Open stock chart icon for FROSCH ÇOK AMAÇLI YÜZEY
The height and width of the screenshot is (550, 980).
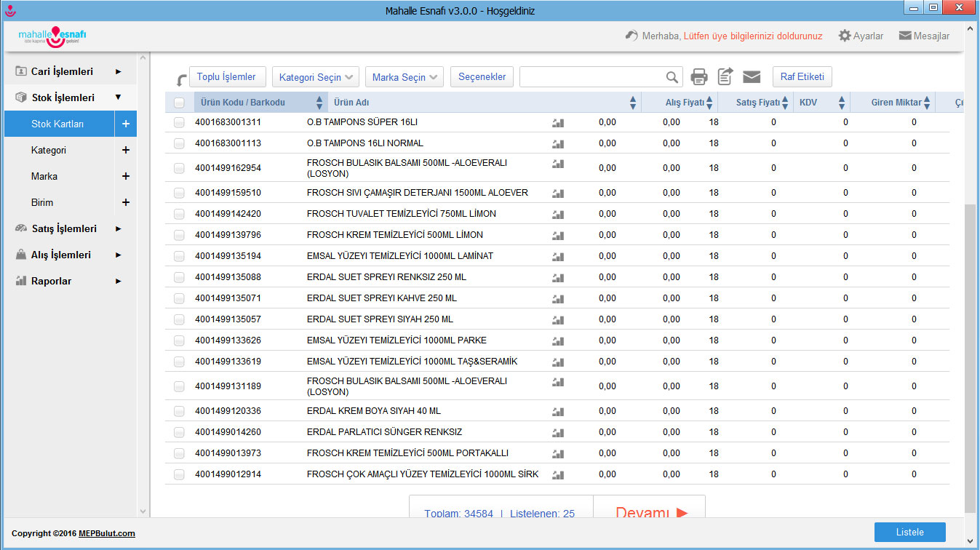click(x=558, y=474)
